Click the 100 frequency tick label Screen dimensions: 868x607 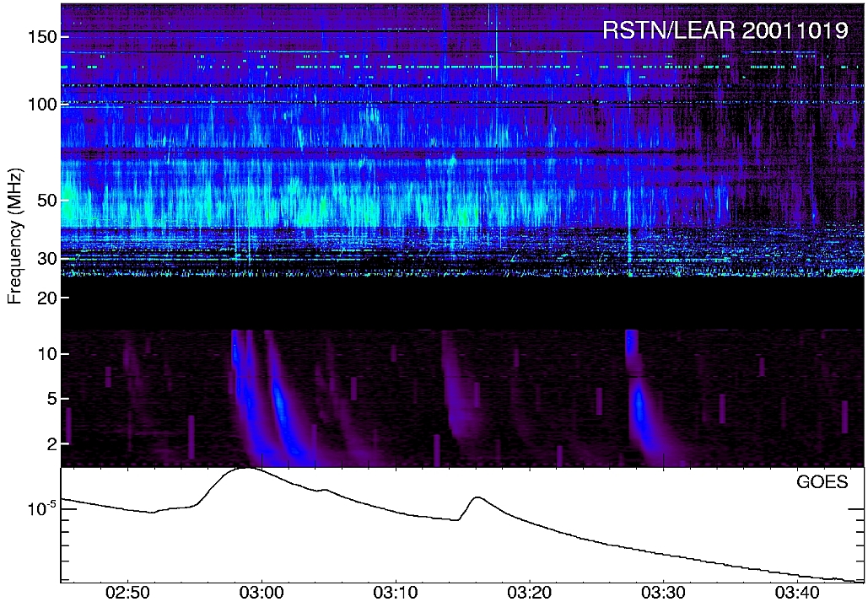coord(42,104)
